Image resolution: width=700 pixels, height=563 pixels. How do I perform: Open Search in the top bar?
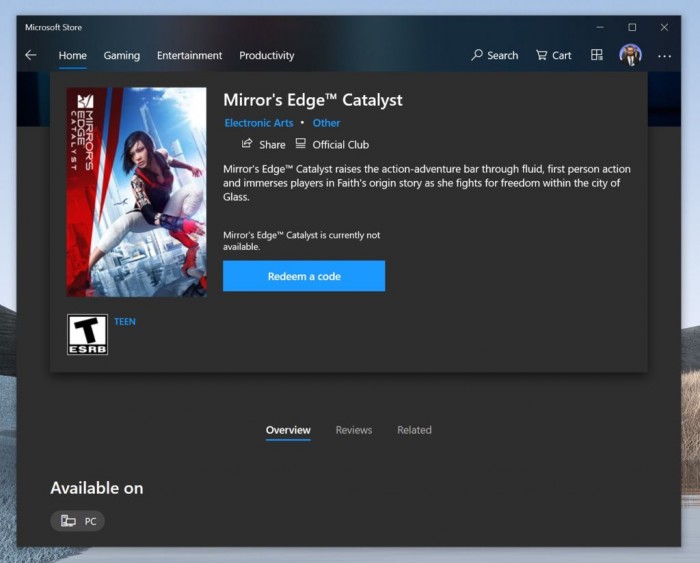tap(495, 55)
